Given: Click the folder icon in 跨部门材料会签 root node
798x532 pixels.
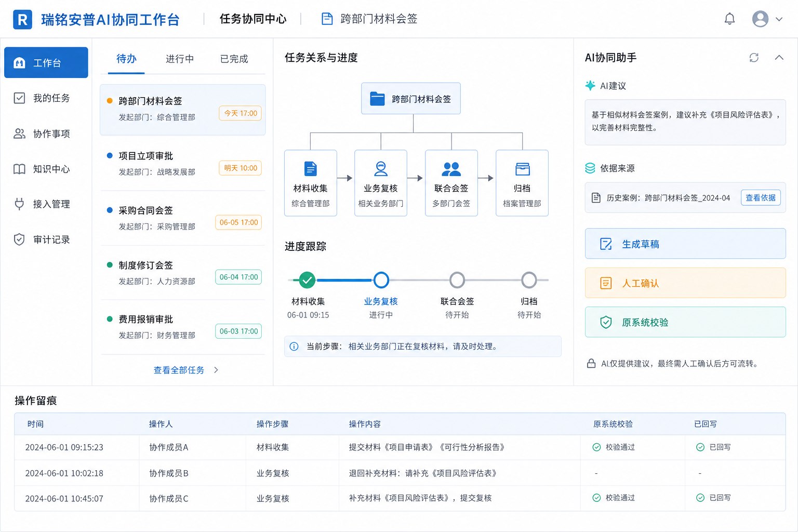Looking at the screenshot, I should tap(377, 99).
